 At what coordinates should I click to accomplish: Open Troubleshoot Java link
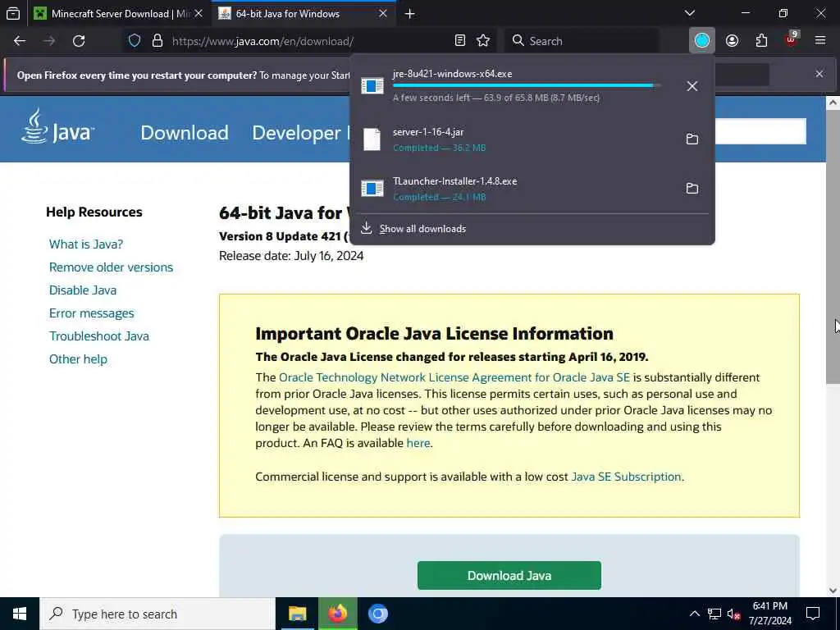99,336
